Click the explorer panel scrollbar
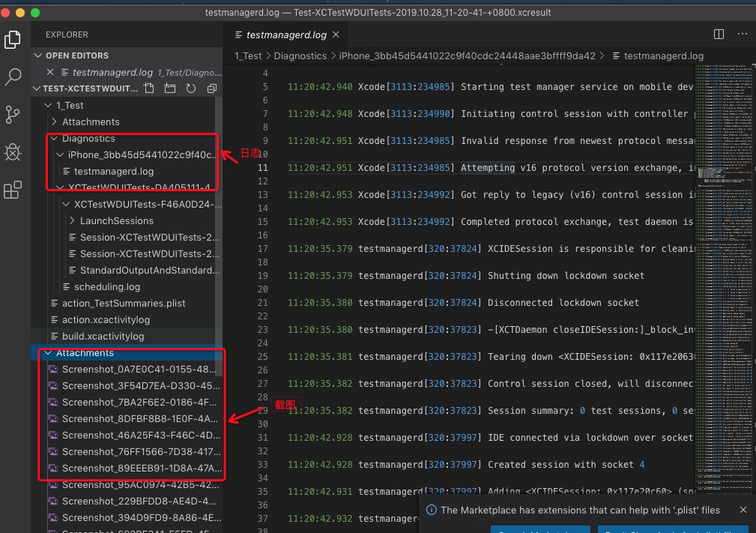 [219, 236]
